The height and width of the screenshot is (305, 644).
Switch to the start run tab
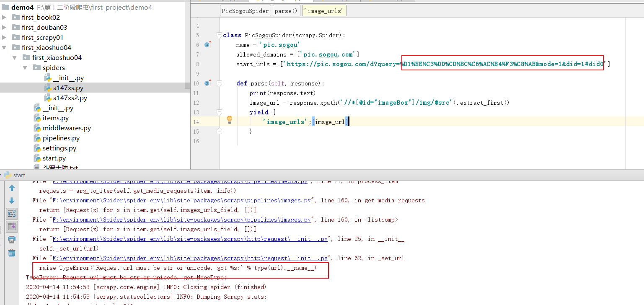point(14,175)
